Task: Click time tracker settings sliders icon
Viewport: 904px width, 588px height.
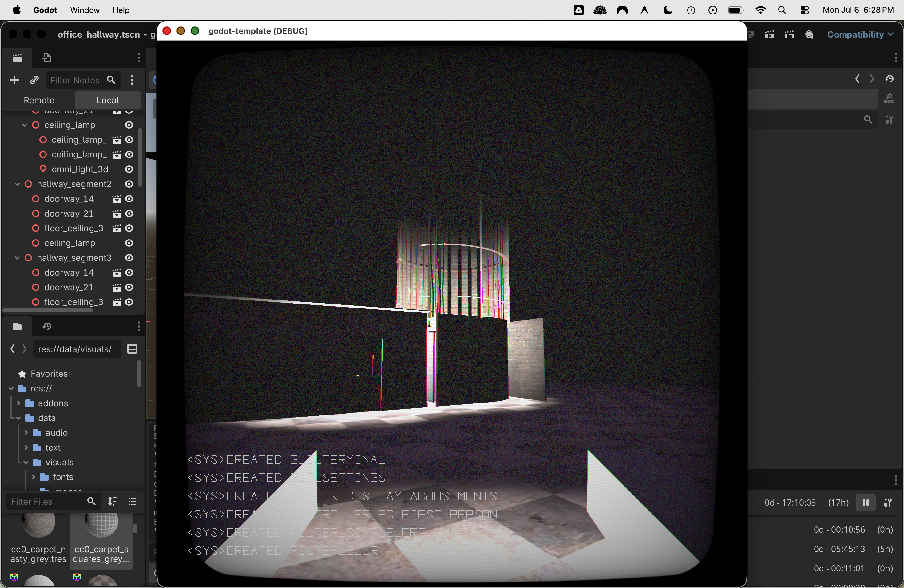Action: click(888, 503)
